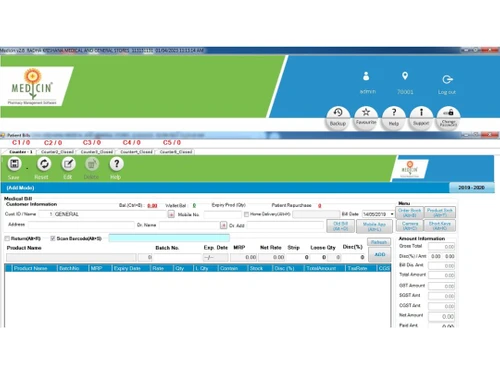The image size is (500, 375).
Task: Click the Dr. Add input field
Action: tap(285, 226)
